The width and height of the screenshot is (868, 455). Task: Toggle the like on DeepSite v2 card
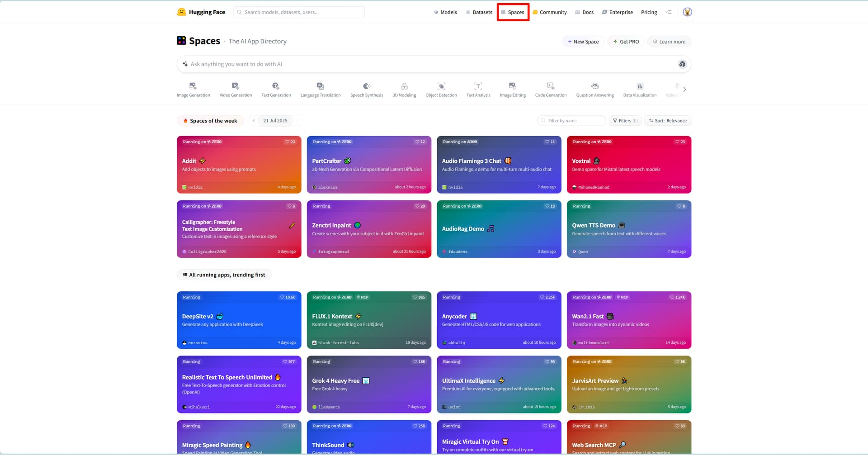point(288,298)
